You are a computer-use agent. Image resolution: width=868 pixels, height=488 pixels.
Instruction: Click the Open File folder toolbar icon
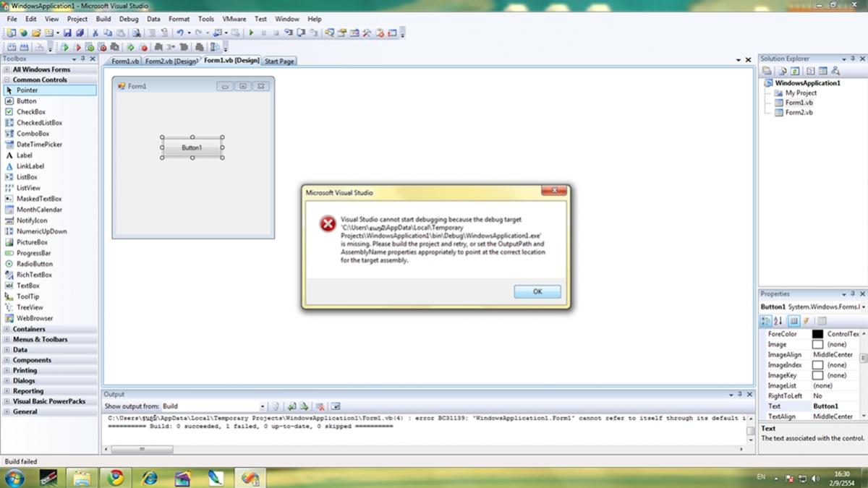(35, 33)
